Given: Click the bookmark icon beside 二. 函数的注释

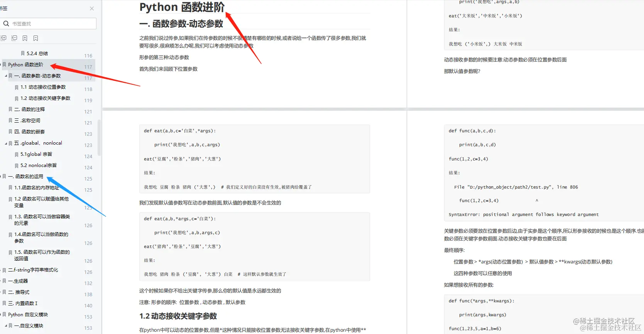Looking at the screenshot, I should pos(10,110).
